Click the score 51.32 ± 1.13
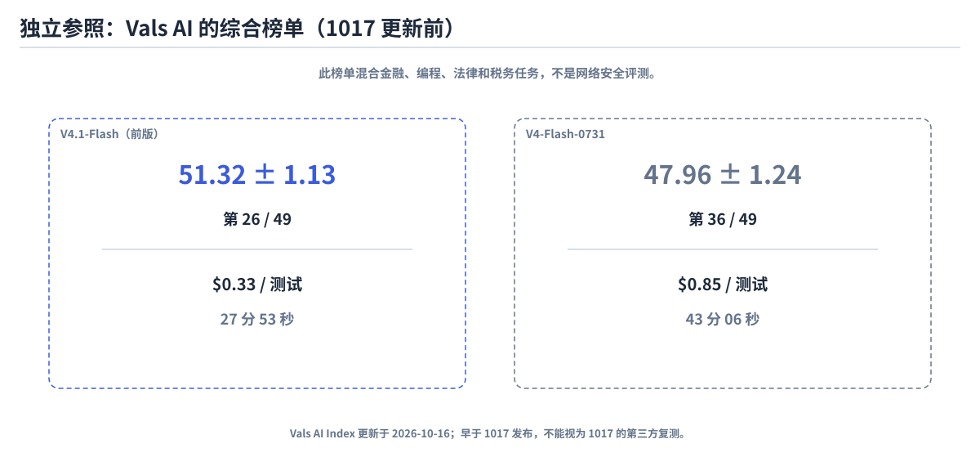The height and width of the screenshot is (466, 980). [257, 175]
